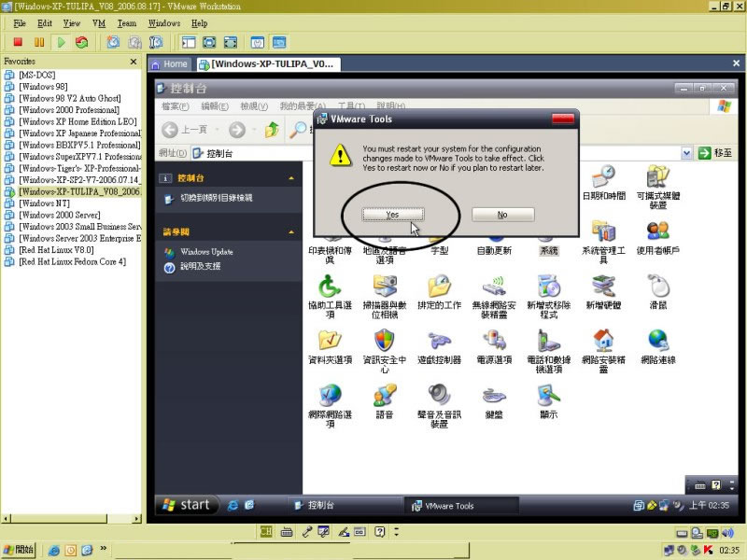747x560 pixels.
Task: Open the VM menu
Action: (x=99, y=23)
